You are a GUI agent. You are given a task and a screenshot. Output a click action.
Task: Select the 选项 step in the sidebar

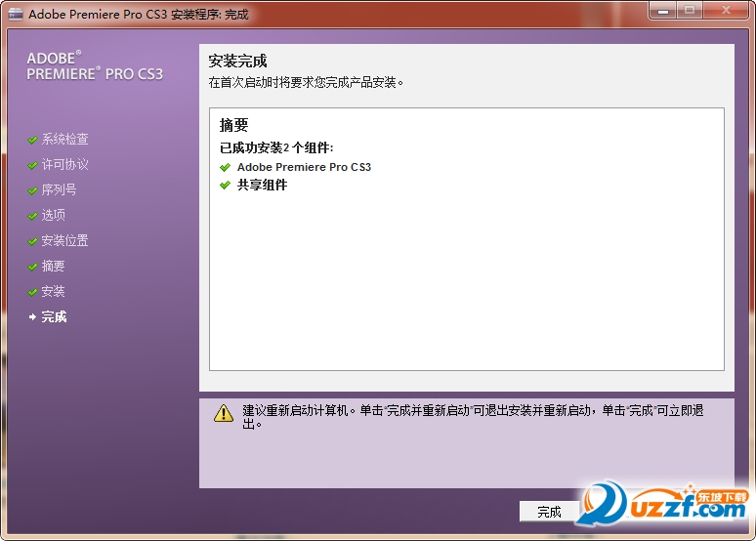pyautogui.click(x=53, y=215)
